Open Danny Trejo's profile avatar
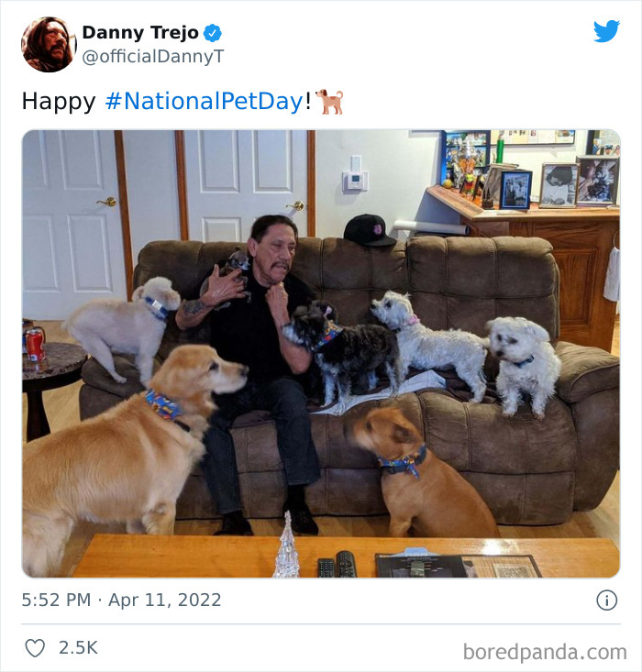 [x=49, y=45]
